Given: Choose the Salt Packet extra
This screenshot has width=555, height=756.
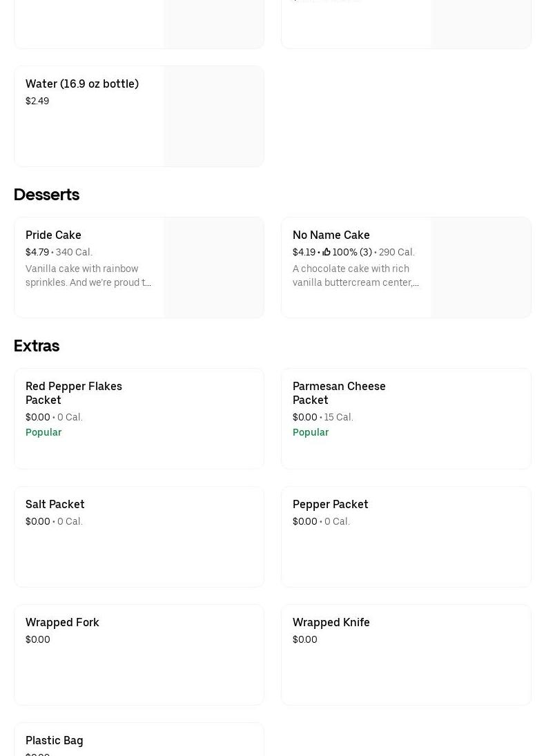Looking at the screenshot, I should (x=55, y=505).
